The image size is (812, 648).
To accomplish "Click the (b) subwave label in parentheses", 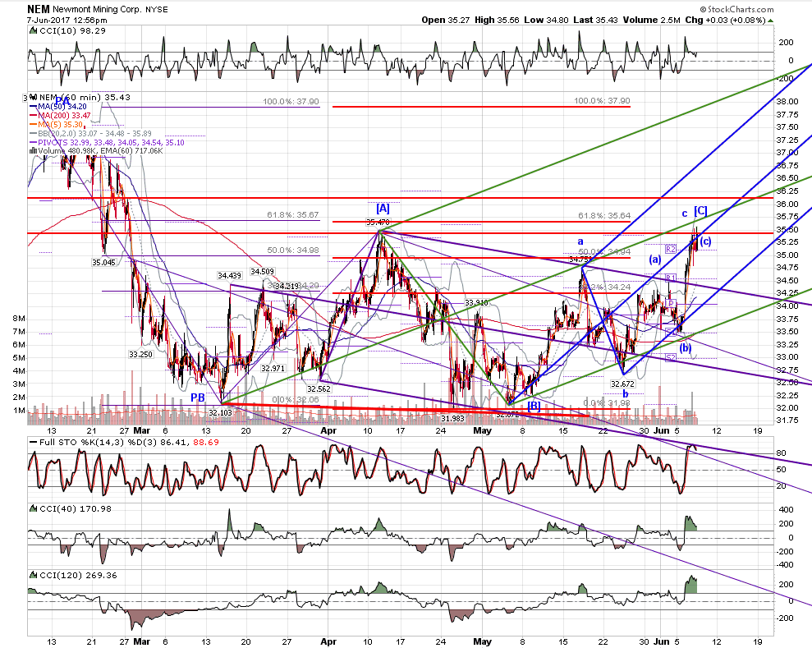I will point(686,347).
